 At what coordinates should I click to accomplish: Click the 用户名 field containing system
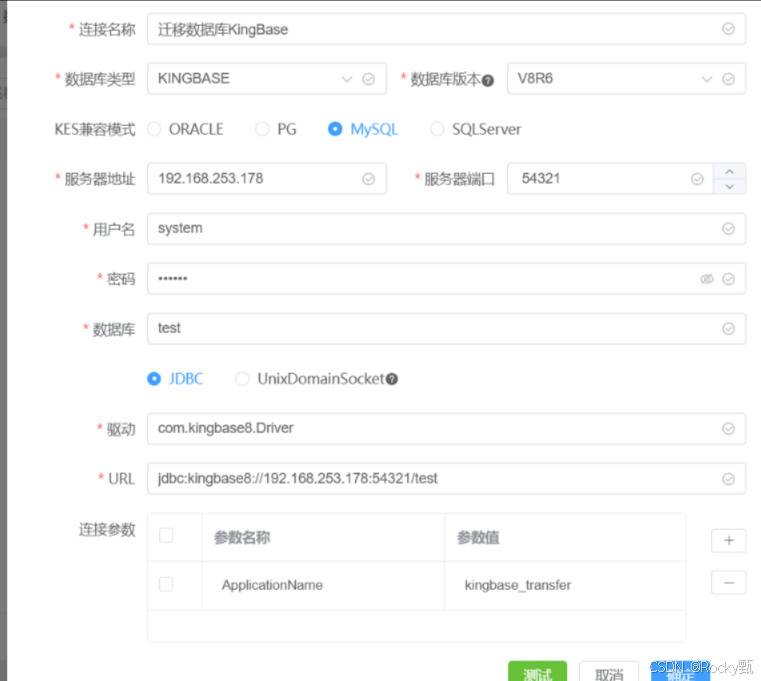coord(446,229)
